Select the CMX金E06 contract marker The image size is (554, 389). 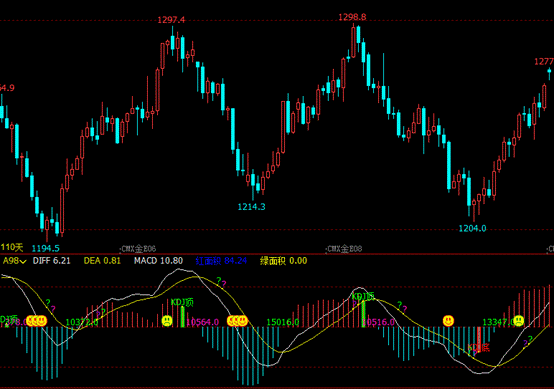pyautogui.click(x=138, y=249)
